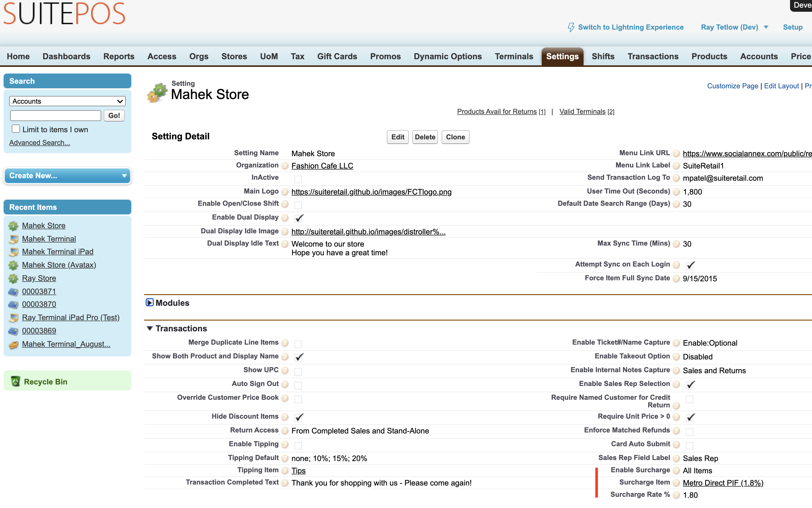Click help icon next to Menu Link URL
The image size is (812, 508).
[x=676, y=154]
